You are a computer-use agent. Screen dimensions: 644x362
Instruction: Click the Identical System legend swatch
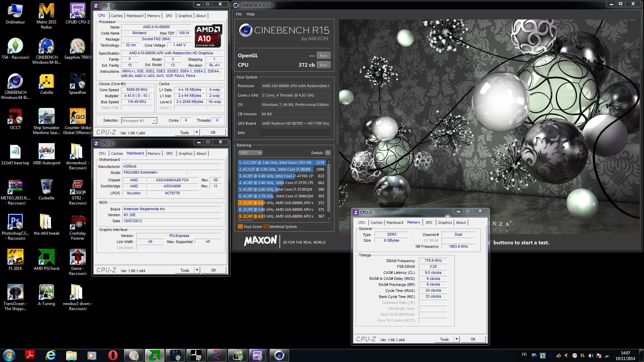coord(266,227)
